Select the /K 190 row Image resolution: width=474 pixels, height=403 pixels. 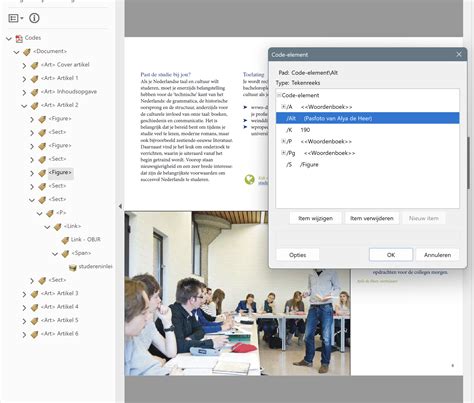[x=367, y=130]
